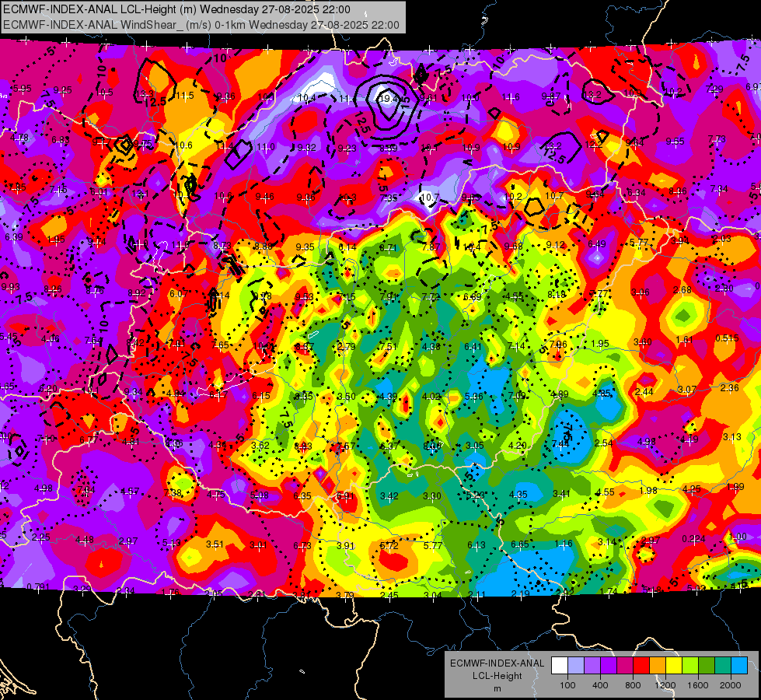Click the 1.00 value on the map
Image resolution: width=761 pixels, height=700 pixels.
coord(738,537)
